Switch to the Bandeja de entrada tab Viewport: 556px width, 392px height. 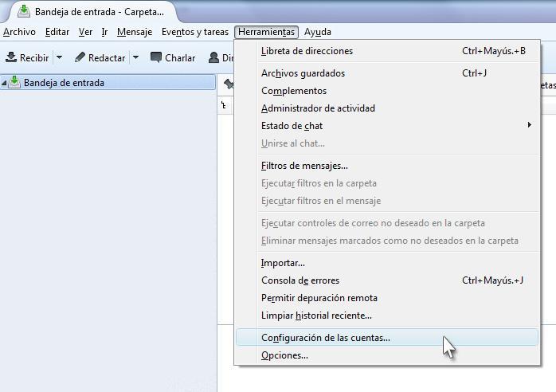(92, 12)
